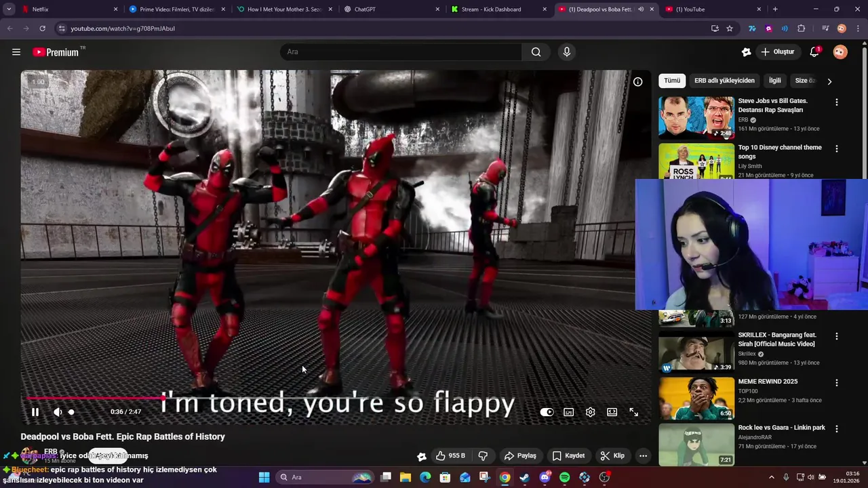Create a clip with the Klip button
The height and width of the screenshot is (488, 868).
click(612, 456)
